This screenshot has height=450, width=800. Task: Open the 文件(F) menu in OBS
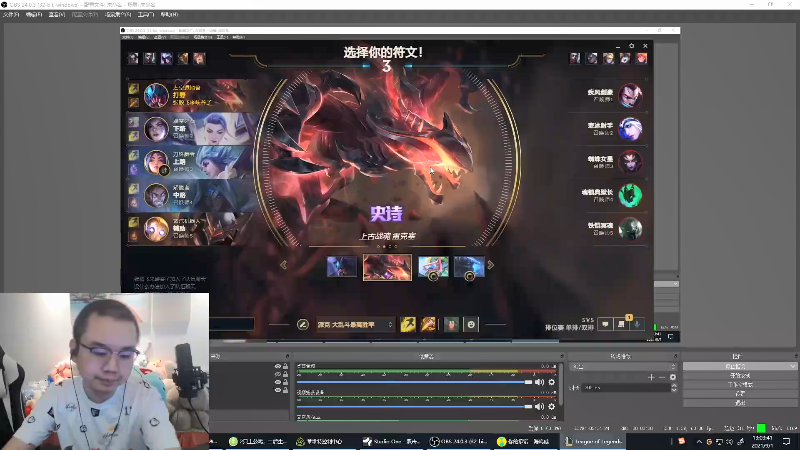11,15
